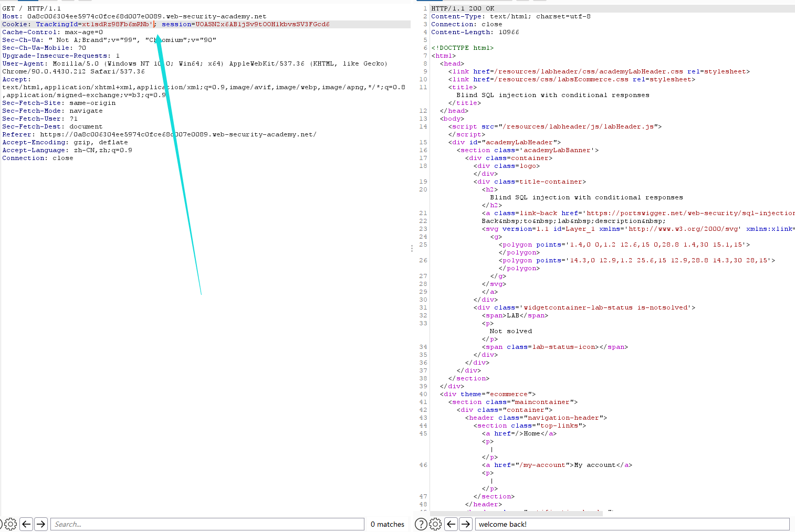Screen dimensions: 795x532
Task: Select the response Content-Type header
Action: 511,16
